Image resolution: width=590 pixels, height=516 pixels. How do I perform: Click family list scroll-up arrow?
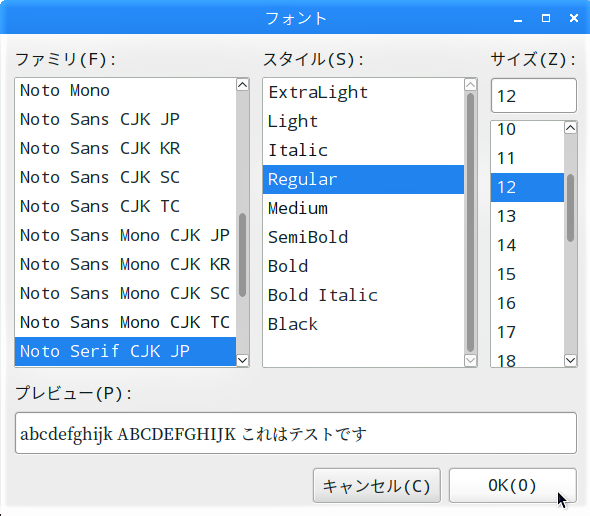(x=243, y=85)
